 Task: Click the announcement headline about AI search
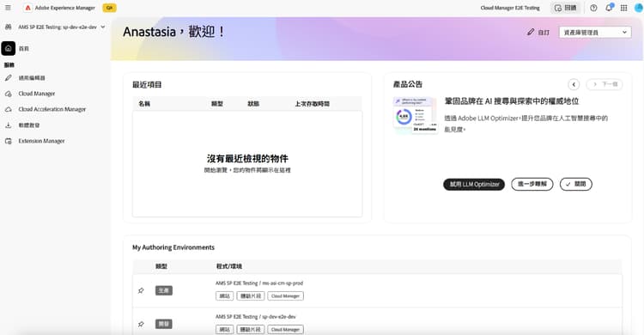512,101
